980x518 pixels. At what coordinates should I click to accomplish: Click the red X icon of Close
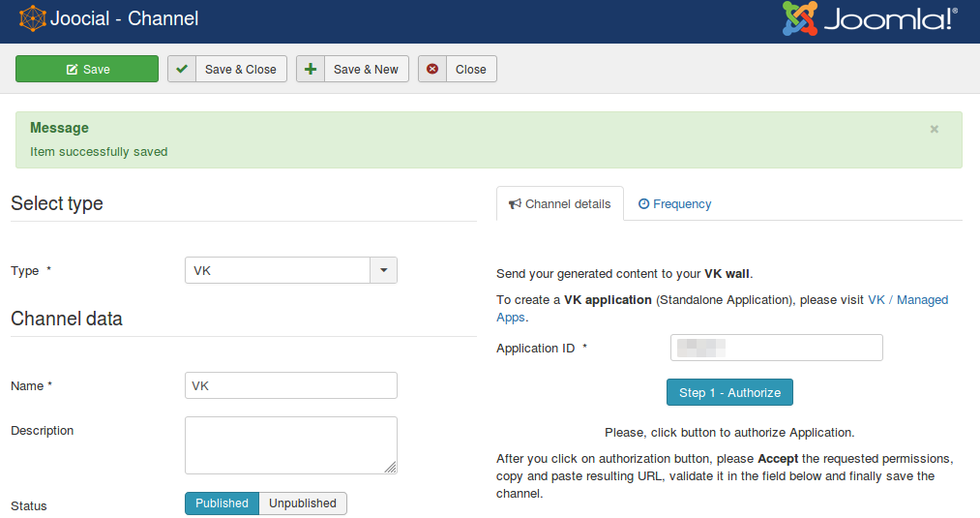click(x=432, y=69)
